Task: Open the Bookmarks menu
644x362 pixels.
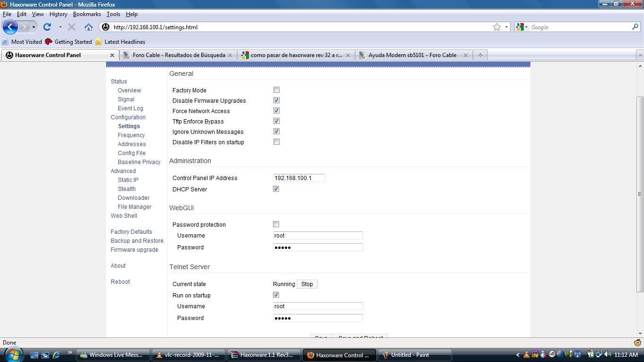Action: (x=87, y=14)
